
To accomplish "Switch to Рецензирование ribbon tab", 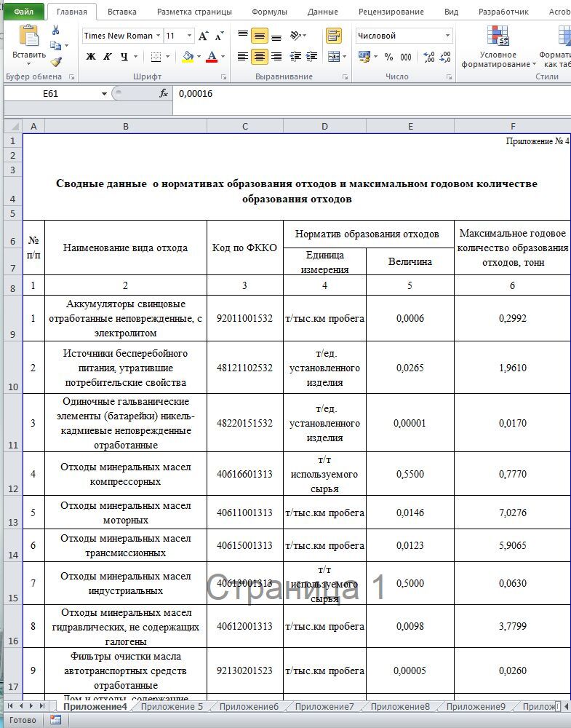I will [x=391, y=12].
